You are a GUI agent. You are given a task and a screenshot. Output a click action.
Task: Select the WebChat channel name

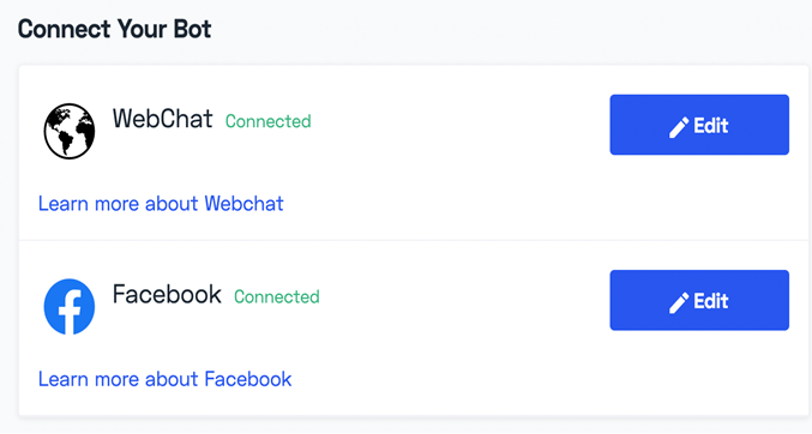[163, 119]
